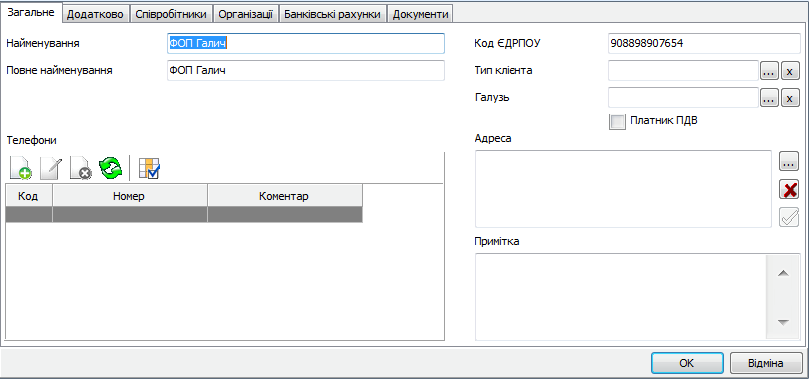809x379 pixels.
Task: Confirm the address with the checkmark icon
Action: (x=789, y=217)
